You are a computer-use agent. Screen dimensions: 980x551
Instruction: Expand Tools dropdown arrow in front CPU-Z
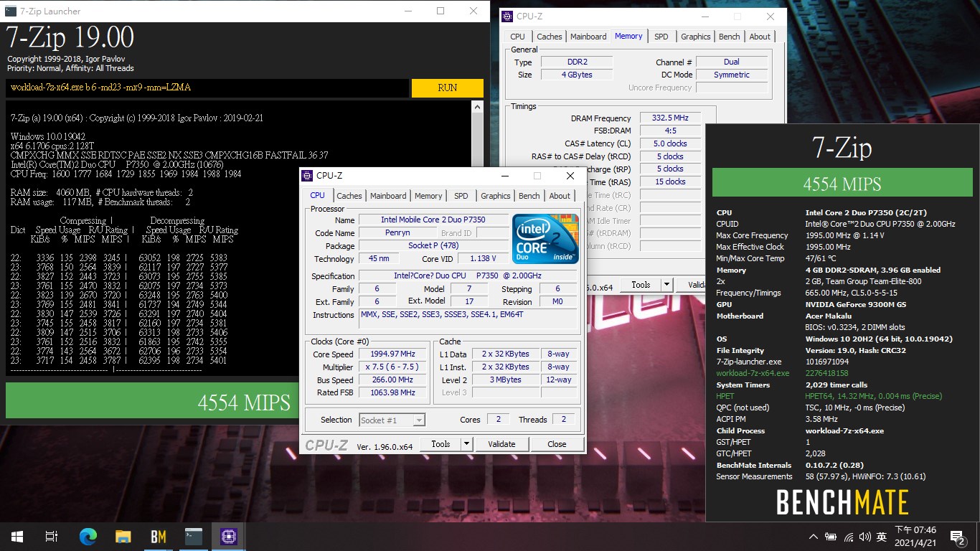point(467,444)
